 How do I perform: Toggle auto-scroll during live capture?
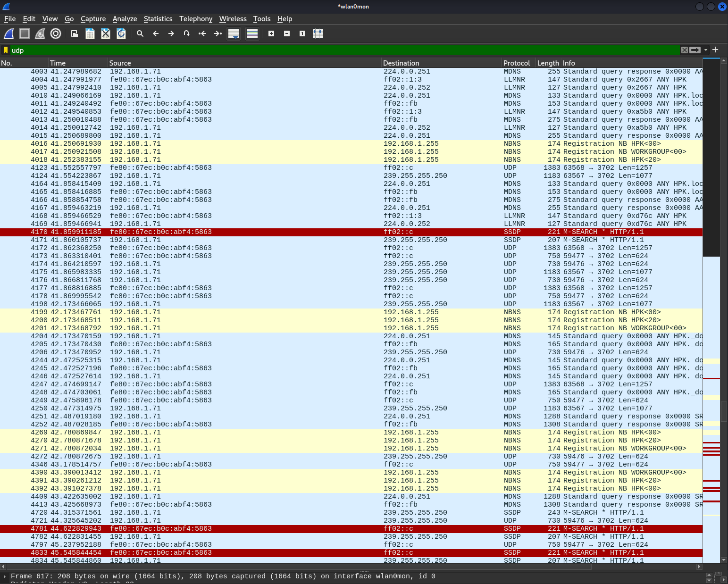tap(233, 33)
